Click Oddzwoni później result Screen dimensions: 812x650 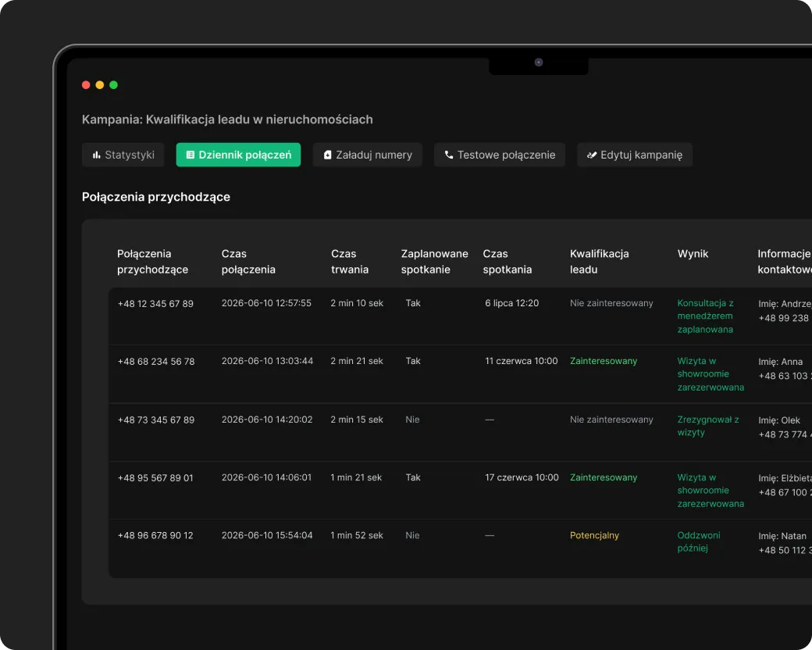pyautogui.click(x=699, y=541)
